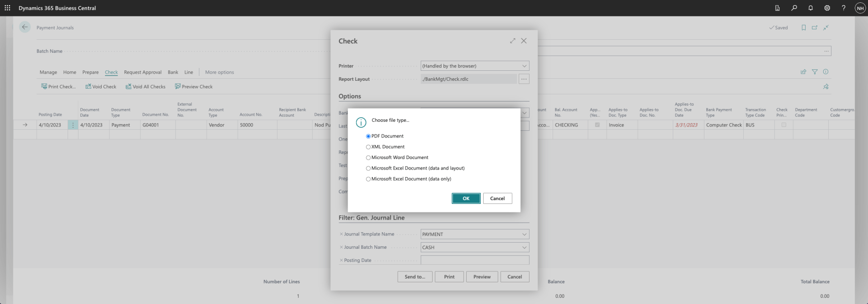Click the Posting Date filter field
Screen dimensions: 868x304
point(475,260)
